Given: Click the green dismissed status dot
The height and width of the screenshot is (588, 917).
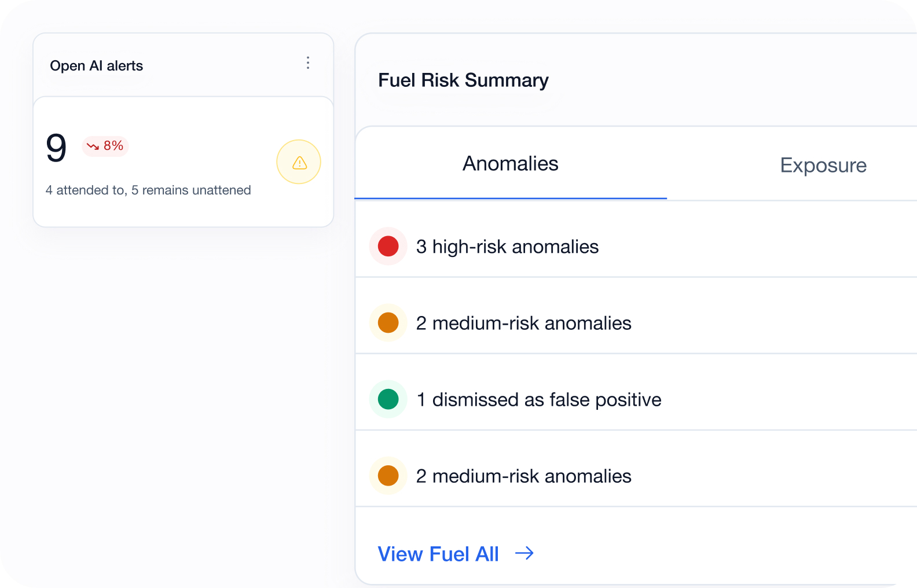Looking at the screenshot, I should coord(388,399).
